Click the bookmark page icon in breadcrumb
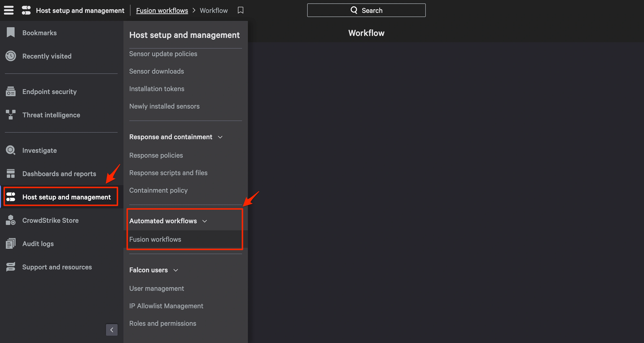 coord(240,10)
